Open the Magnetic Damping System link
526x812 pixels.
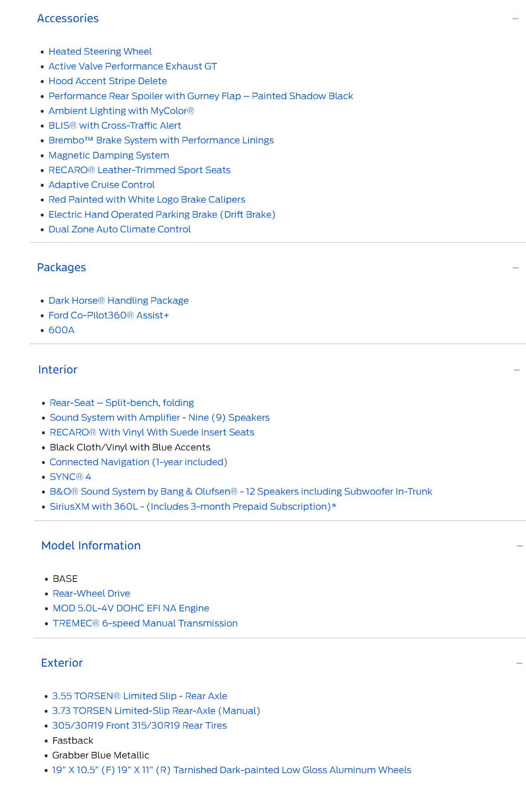tap(109, 155)
